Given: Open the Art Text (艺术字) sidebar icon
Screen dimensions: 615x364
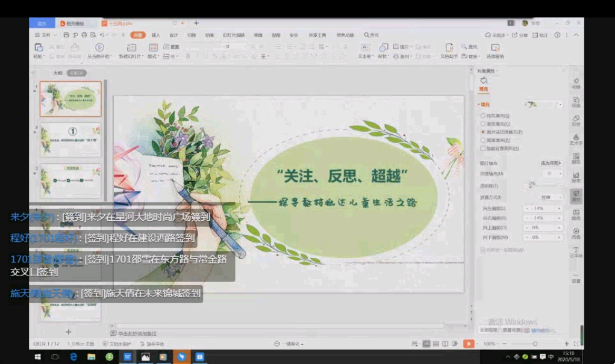Looking at the screenshot, I should click(576, 139).
